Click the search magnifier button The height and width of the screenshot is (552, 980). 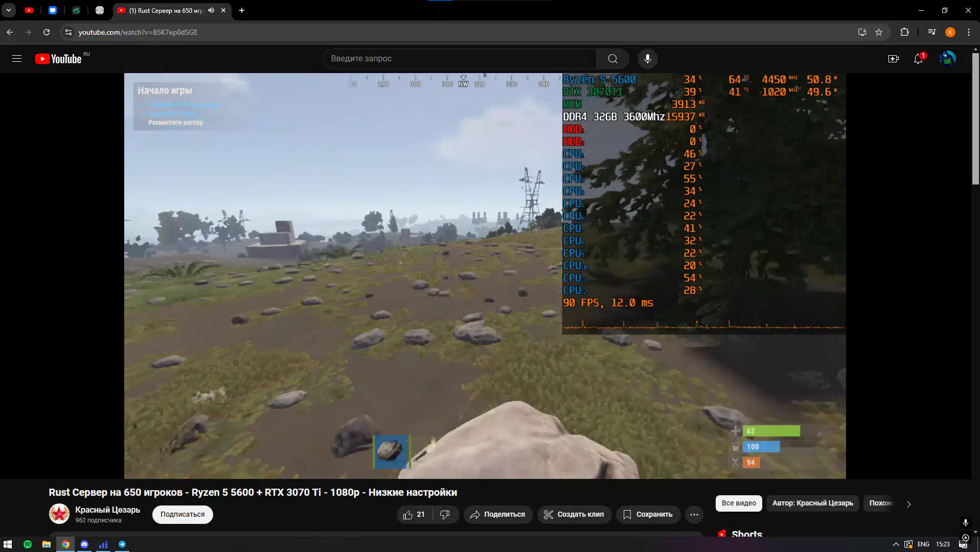(x=612, y=59)
